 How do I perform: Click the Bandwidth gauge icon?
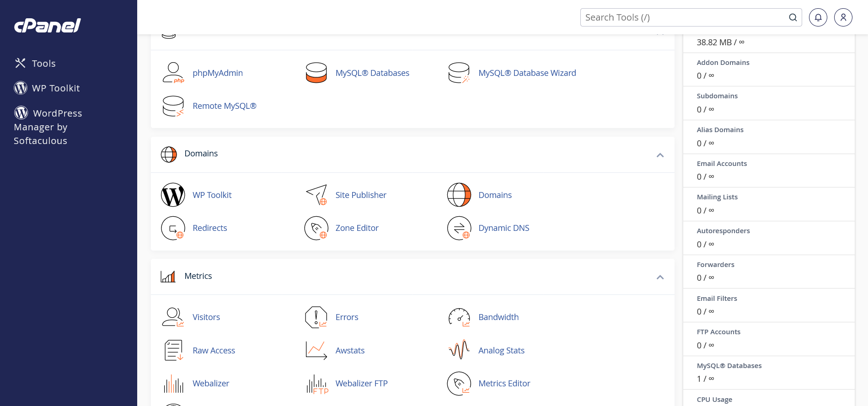459,317
